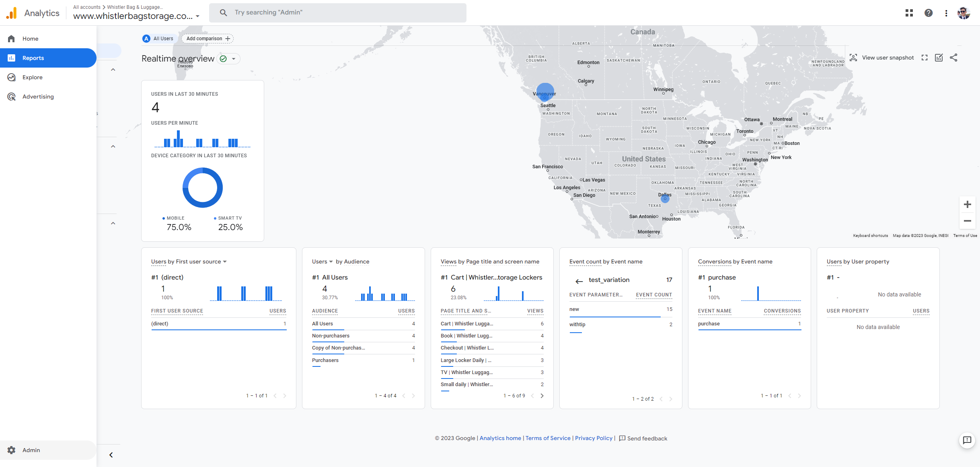Image resolution: width=980 pixels, height=467 pixels.
Task: Open the Google apps grid icon
Action: (x=909, y=13)
